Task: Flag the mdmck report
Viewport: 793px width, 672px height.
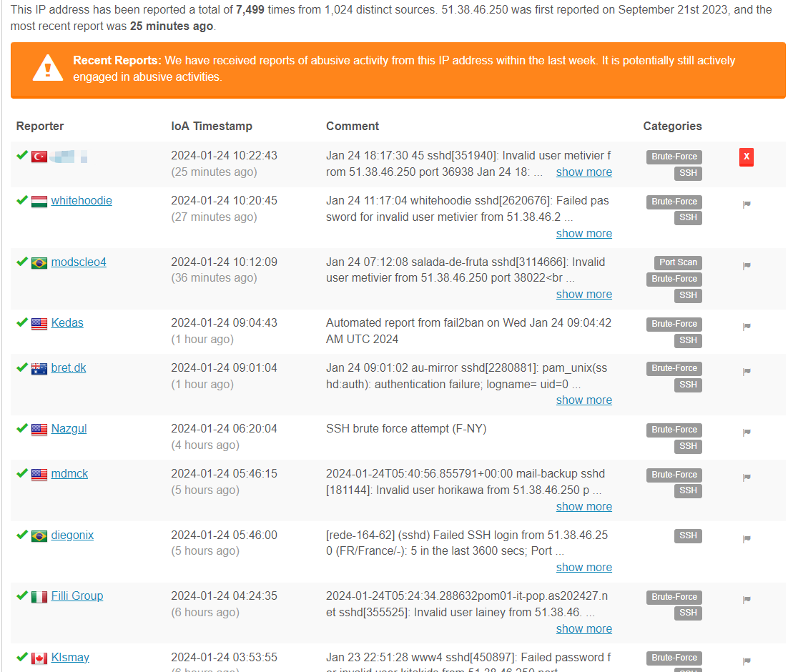Action: [x=747, y=478]
